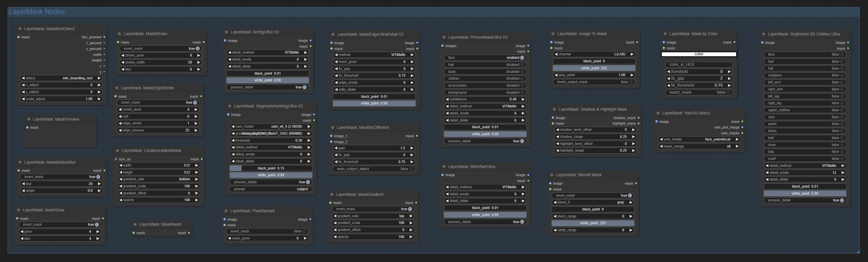Adjust black_point slider in RmBgUltra V2

click(x=268, y=73)
